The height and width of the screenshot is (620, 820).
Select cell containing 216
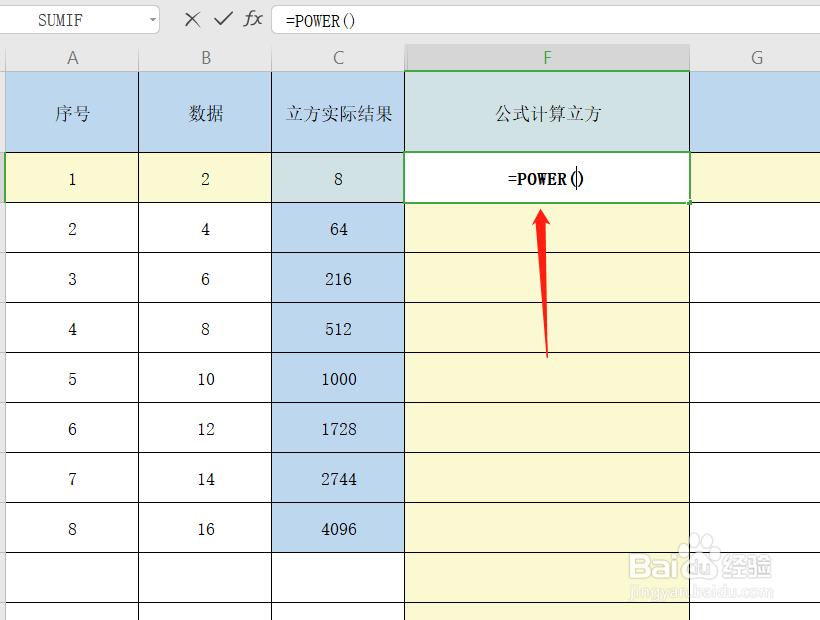point(338,278)
